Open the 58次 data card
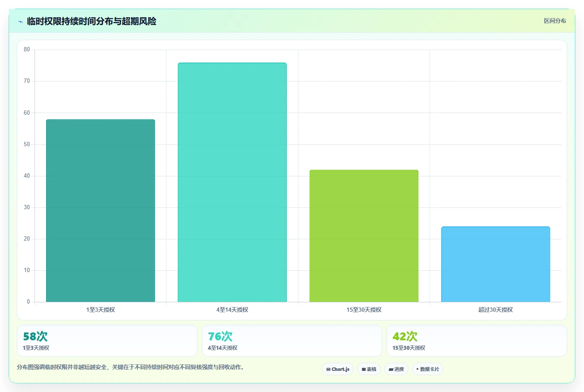The image size is (584, 392). 107,341
